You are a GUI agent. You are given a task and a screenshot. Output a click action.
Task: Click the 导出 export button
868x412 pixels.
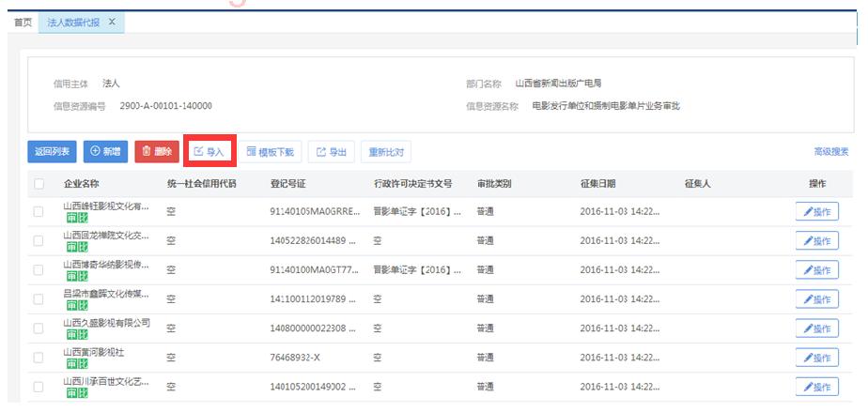coord(332,151)
